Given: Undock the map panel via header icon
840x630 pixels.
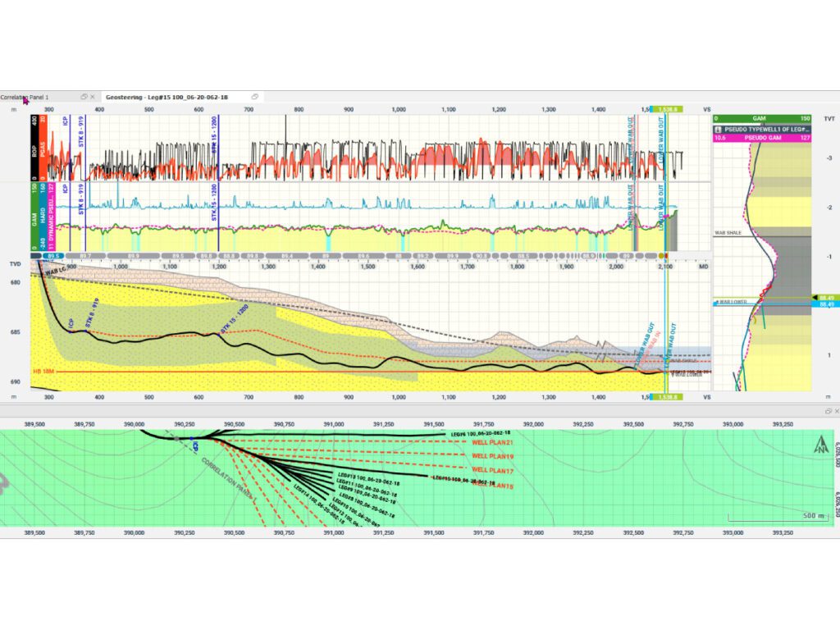Looking at the screenshot, I should 829,411.
